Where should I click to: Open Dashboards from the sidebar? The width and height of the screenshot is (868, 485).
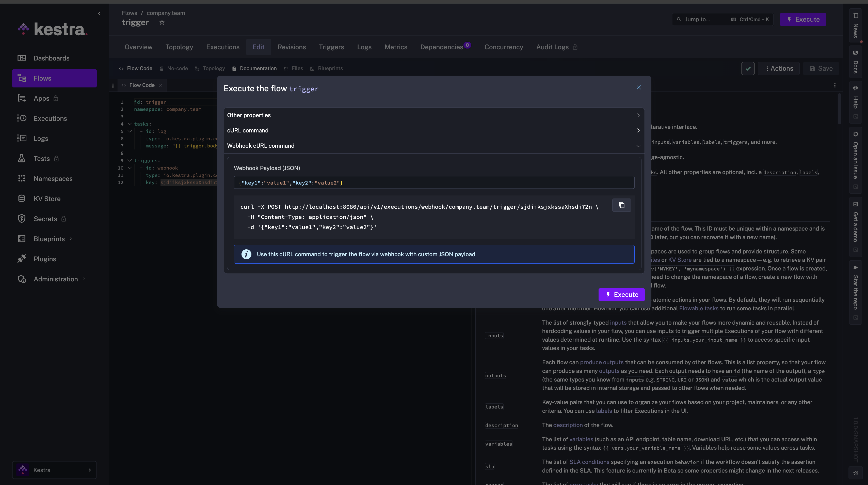[x=52, y=58]
